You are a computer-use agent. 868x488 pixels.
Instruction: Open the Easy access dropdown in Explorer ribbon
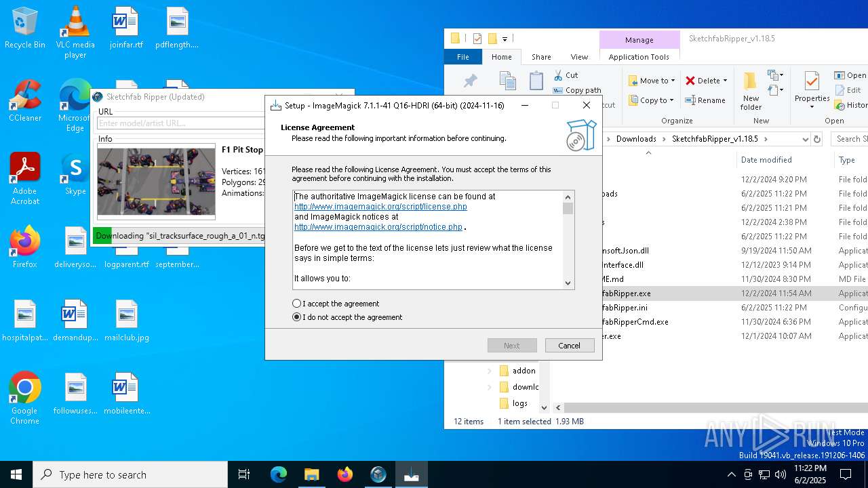pos(776,90)
